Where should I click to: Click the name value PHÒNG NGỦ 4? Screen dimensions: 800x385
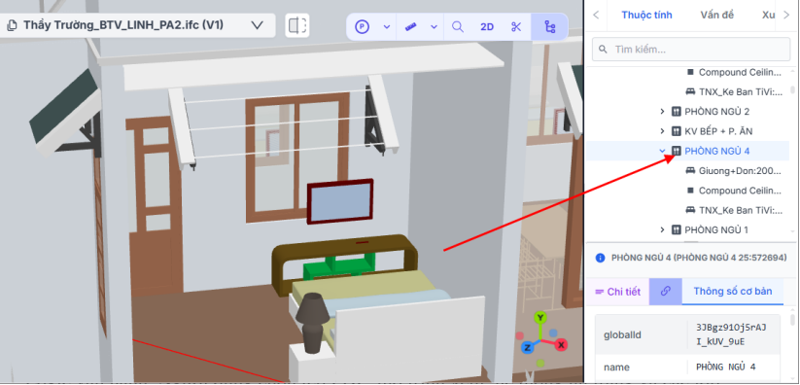[x=727, y=367]
